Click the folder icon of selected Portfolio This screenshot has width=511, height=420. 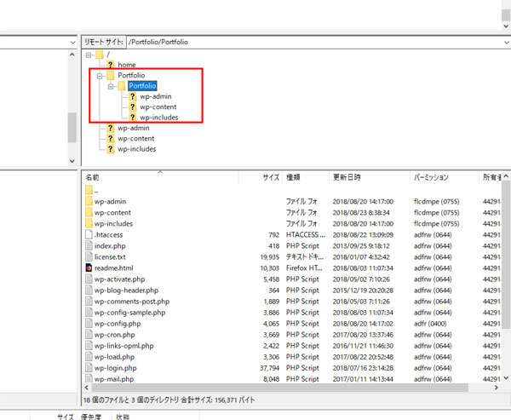point(122,86)
